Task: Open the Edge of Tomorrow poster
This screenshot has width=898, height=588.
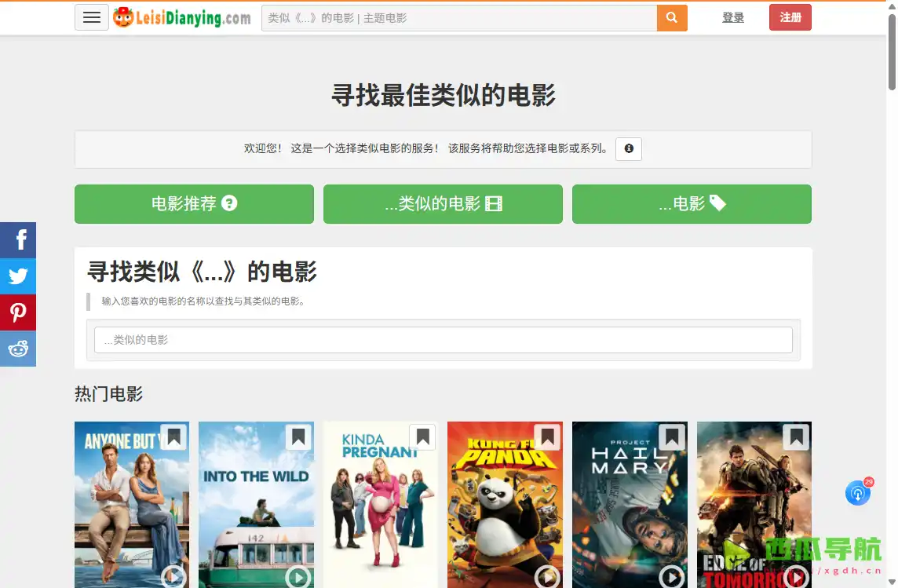Action: tap(754, 505)
